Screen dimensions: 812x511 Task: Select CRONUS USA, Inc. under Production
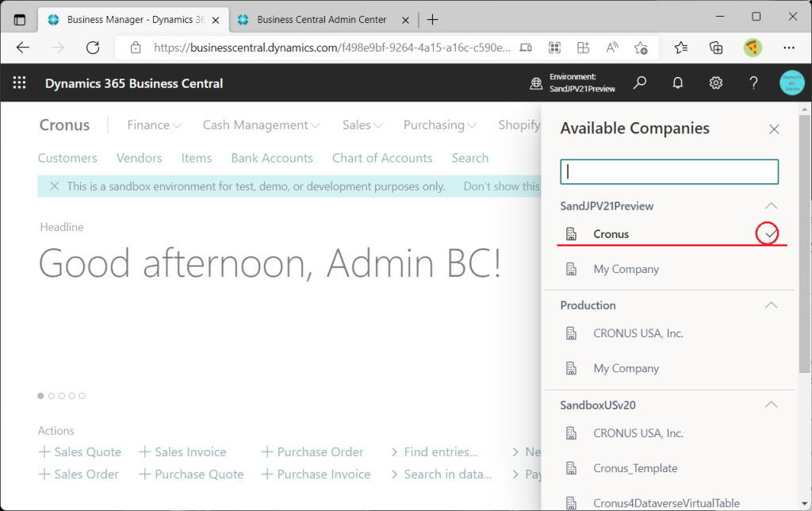click(669, 333)
